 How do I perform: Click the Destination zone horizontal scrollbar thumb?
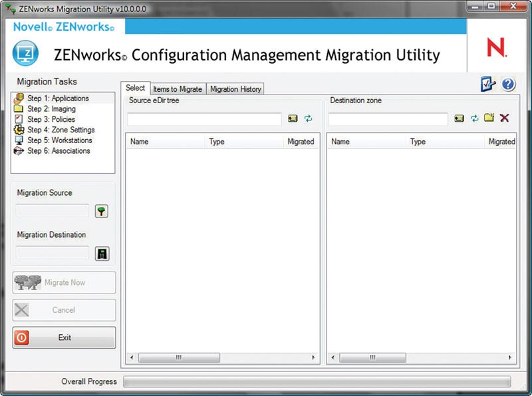point(372,357)
